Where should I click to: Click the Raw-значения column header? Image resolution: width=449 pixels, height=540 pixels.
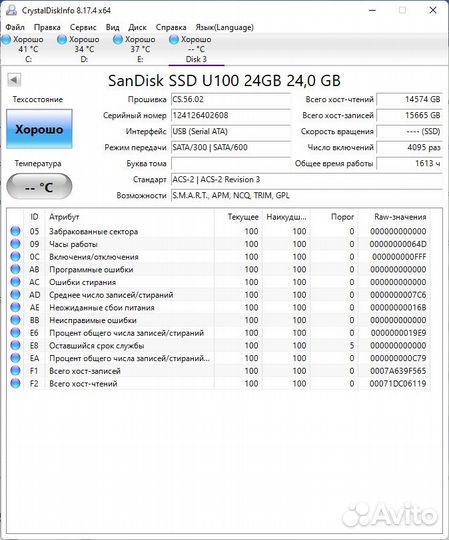(x=395, y=217)
